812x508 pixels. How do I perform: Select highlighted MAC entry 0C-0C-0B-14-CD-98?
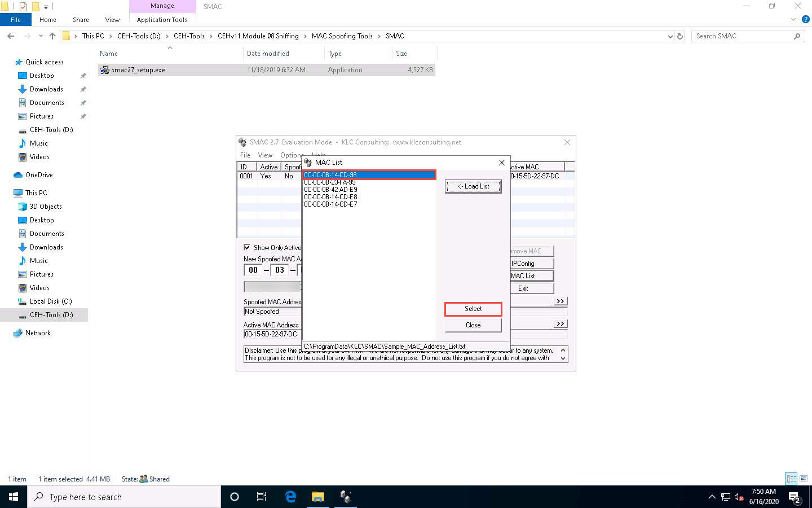tap(369, 175)
